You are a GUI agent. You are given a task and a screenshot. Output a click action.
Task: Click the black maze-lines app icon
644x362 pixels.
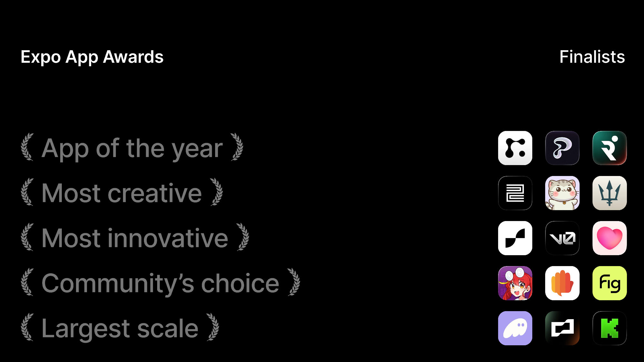coord(515,193)
